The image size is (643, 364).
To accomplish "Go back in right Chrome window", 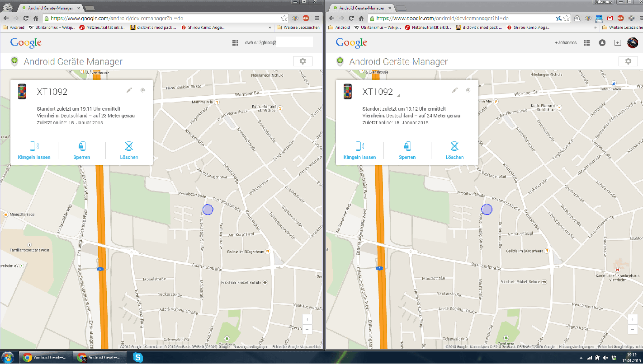I will click(x=331, y=18).
